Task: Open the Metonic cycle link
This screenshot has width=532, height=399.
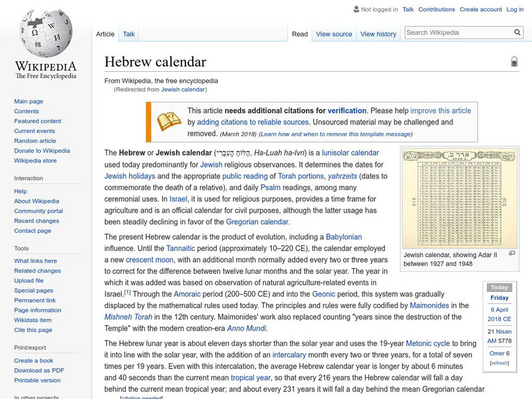Action: [428, 343]
